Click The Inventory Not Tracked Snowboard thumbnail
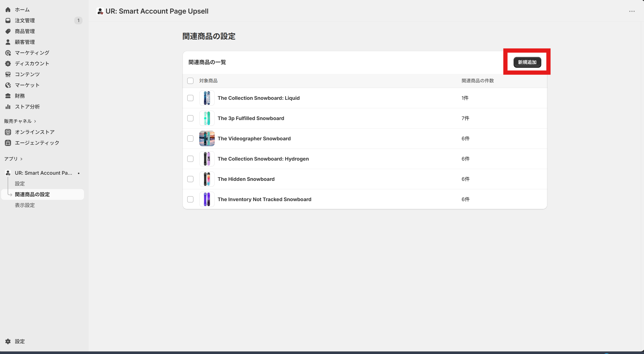The height and width of the screenshot is (354, 644). click(207, 199)
